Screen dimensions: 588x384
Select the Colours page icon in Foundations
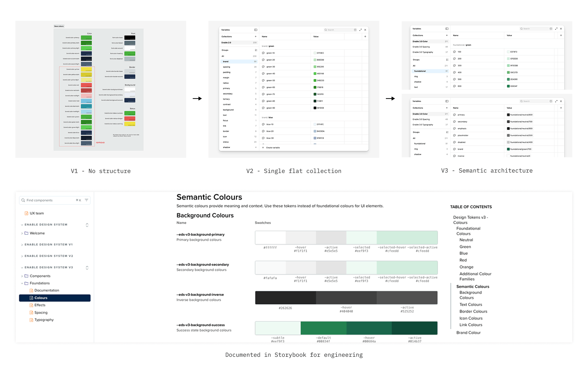click(x=31, y=298)
